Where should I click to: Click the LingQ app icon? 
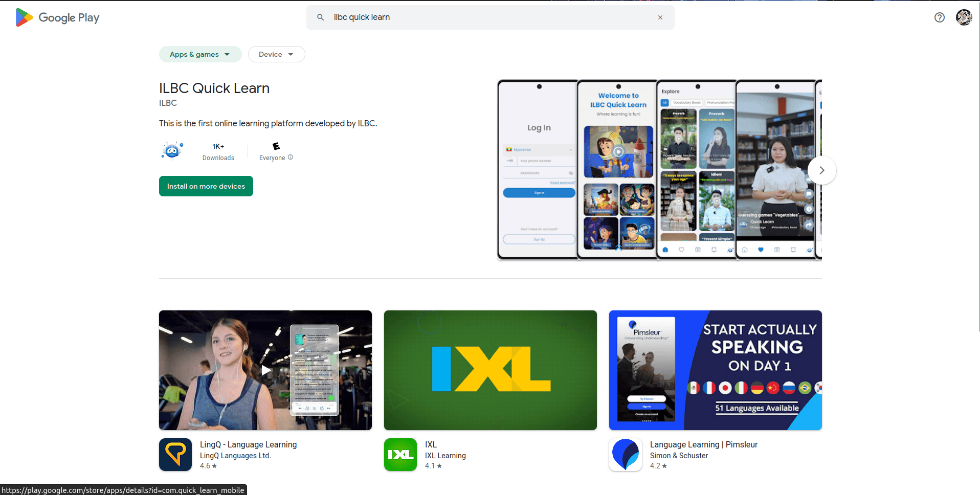click(175, 455)
